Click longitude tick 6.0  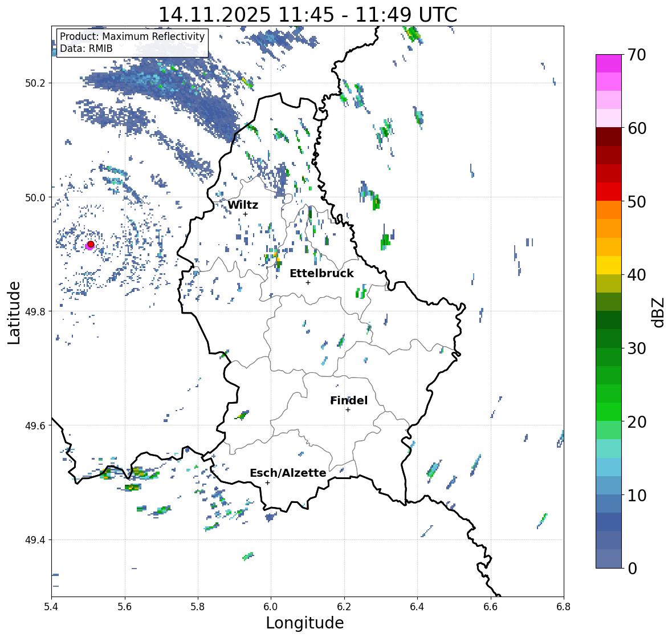(x=271, y=607)
